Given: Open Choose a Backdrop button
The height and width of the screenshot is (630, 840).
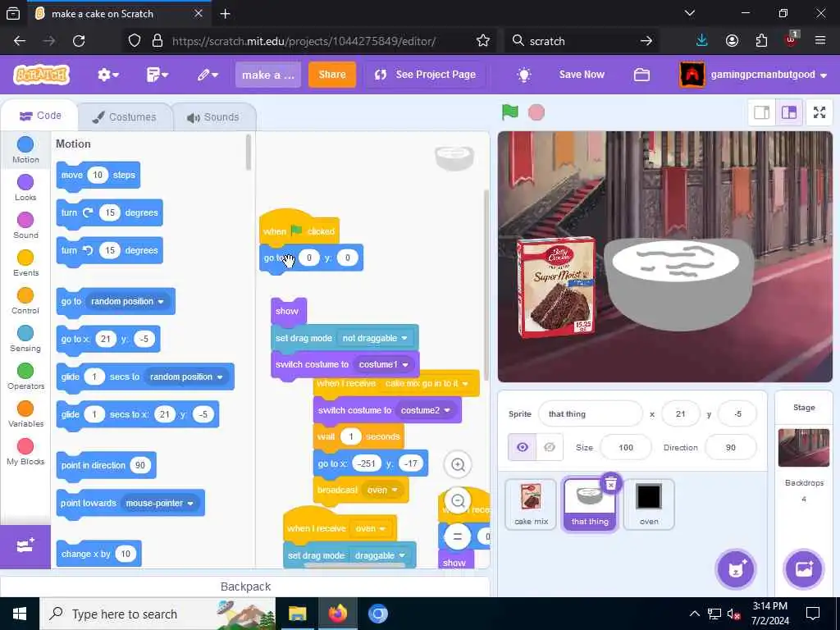Looking at the screenshot, I should pyautogui.click(x=804, y=569).
